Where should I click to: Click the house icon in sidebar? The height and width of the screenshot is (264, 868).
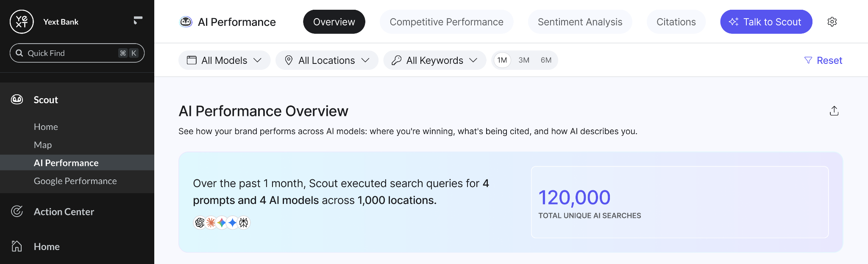[x=17, y=246]
